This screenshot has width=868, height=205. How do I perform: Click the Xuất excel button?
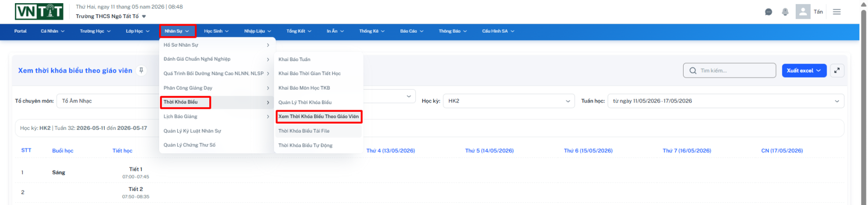click(804, 70)
